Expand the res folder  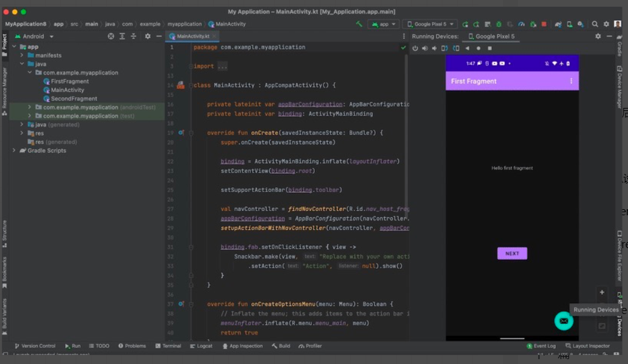(22, 133)
